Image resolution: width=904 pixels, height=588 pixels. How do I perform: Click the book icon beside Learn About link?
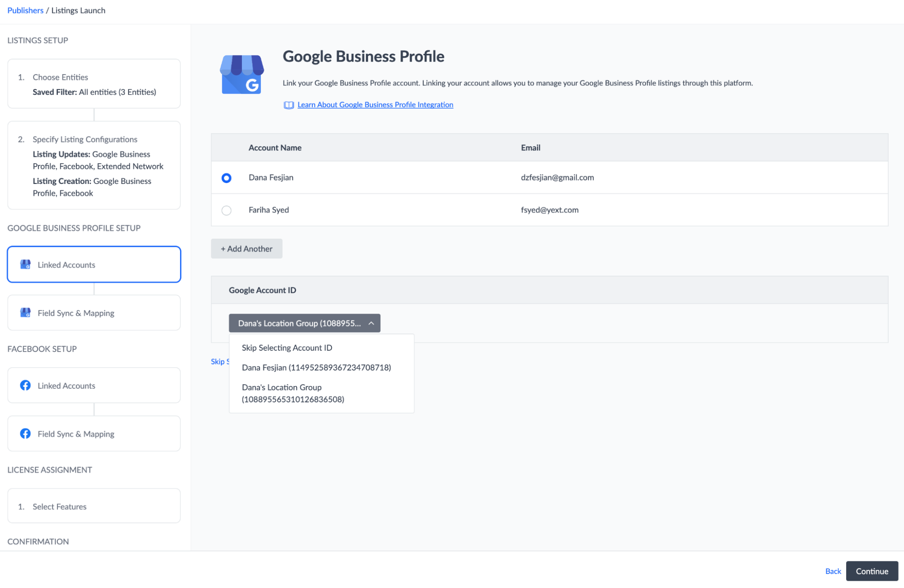tap(289, 105)
